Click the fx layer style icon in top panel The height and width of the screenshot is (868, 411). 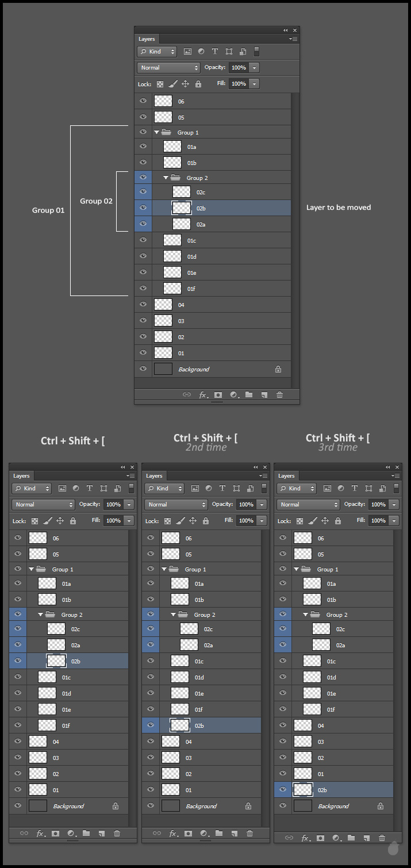coord(203,395)
